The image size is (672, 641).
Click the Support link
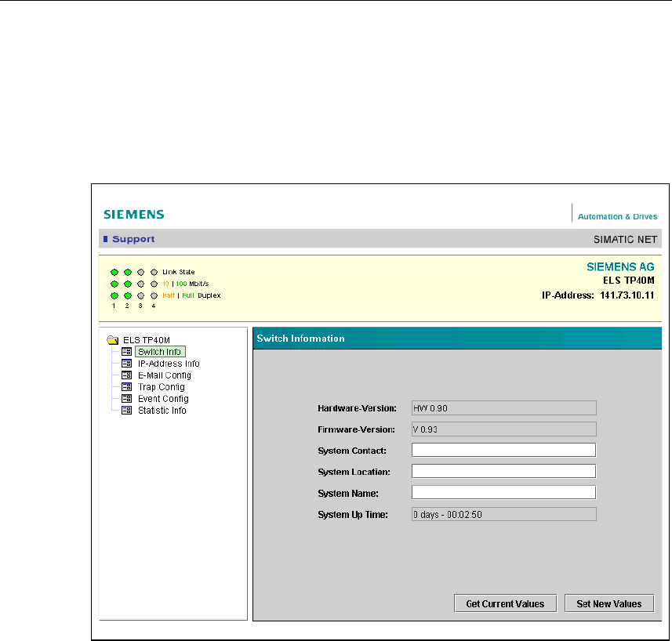pos(133,239)
